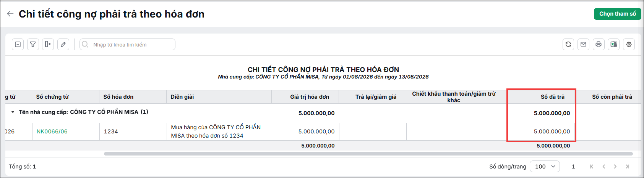Open report settings gear icon
The image size is (644, 178).
(x=629, y=45)
